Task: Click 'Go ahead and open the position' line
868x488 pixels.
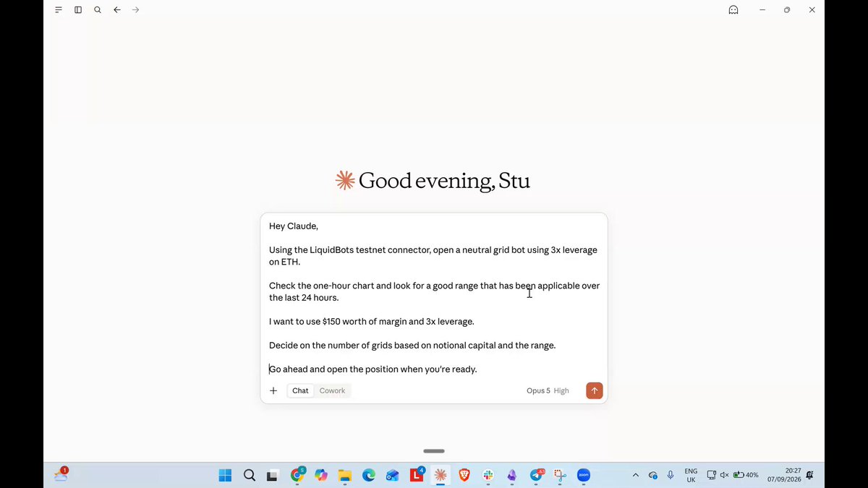Action: click(x=373, y=369)
